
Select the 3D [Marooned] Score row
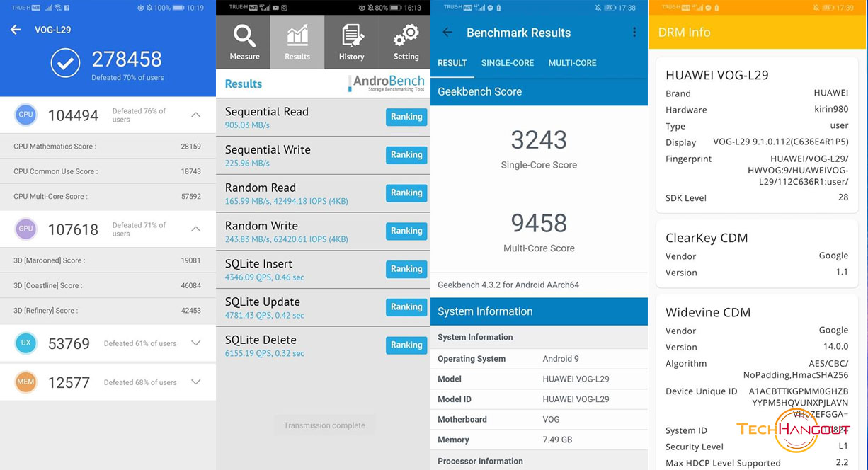[108, 260]
